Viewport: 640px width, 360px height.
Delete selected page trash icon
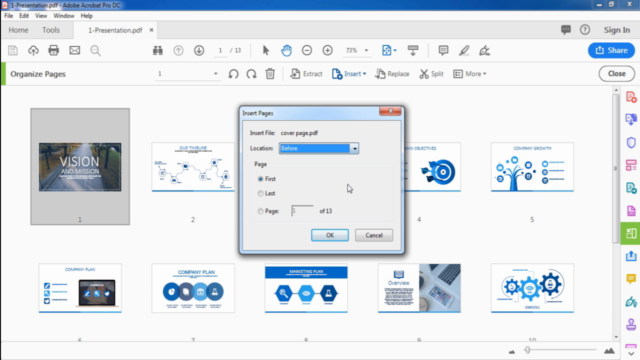coord(270,74)
